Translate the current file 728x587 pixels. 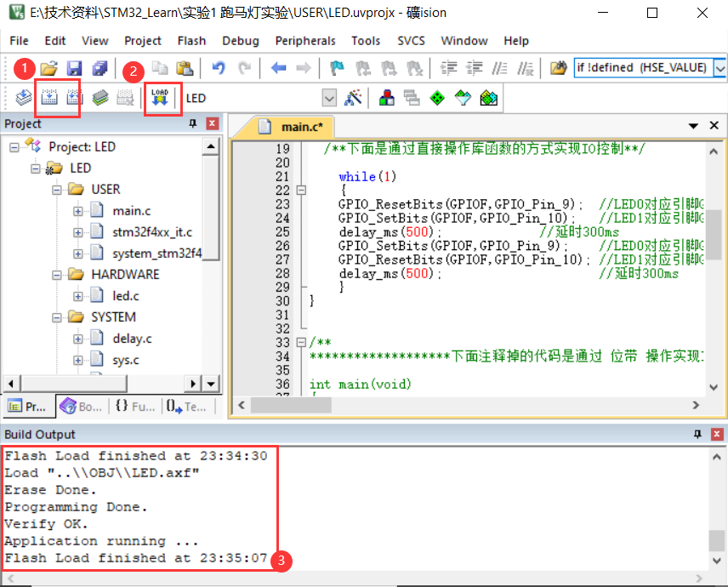click(x=24, y=98)
